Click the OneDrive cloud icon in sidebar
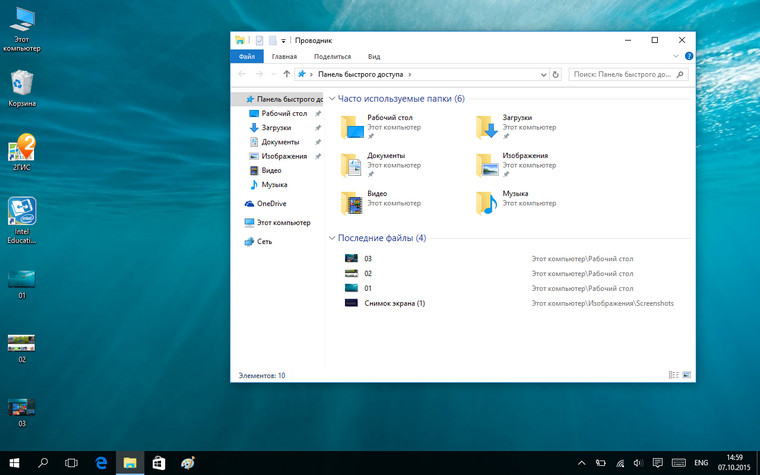760x475 pixels. [x=249, y=204]
